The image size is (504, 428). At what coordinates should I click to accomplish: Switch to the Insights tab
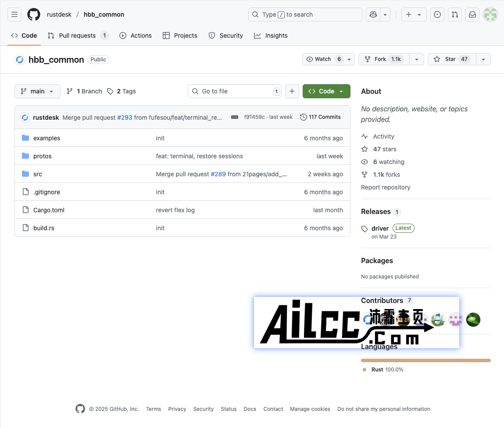click(271, 36)
